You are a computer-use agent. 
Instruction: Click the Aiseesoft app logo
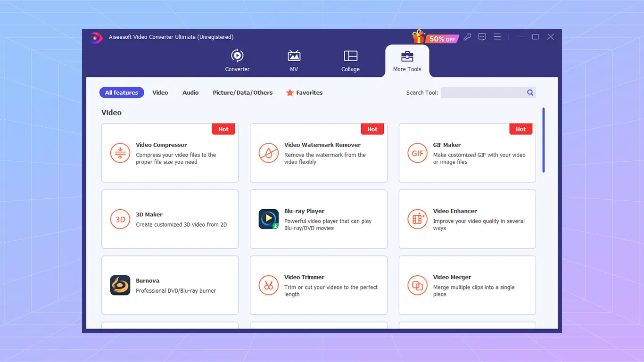click(96, 37)
